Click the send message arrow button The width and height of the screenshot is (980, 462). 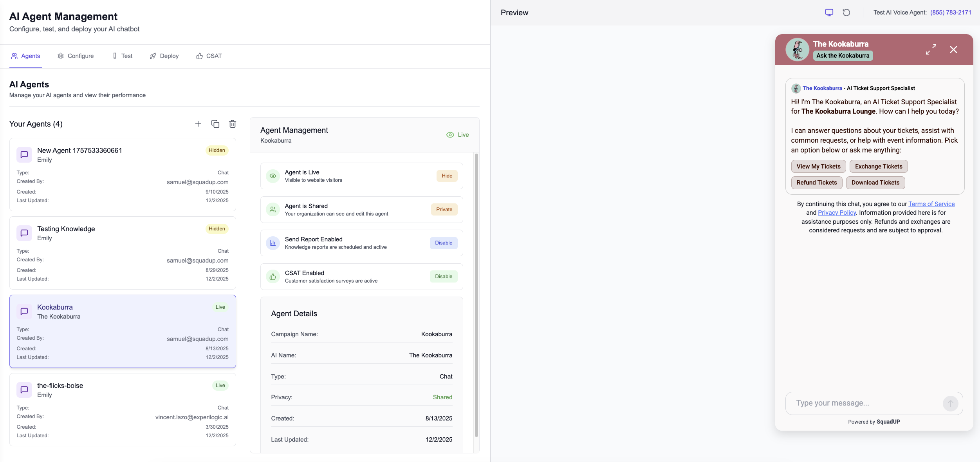coord(950,403)
